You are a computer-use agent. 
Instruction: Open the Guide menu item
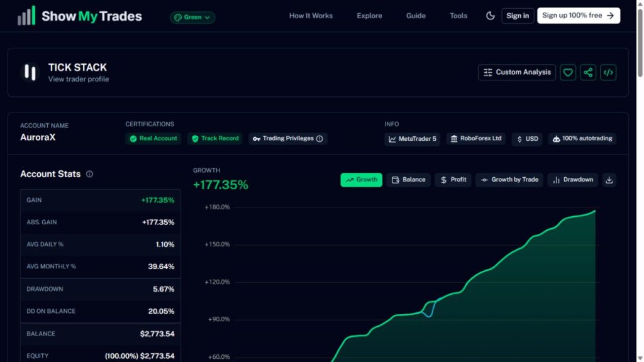pos(416,16)
